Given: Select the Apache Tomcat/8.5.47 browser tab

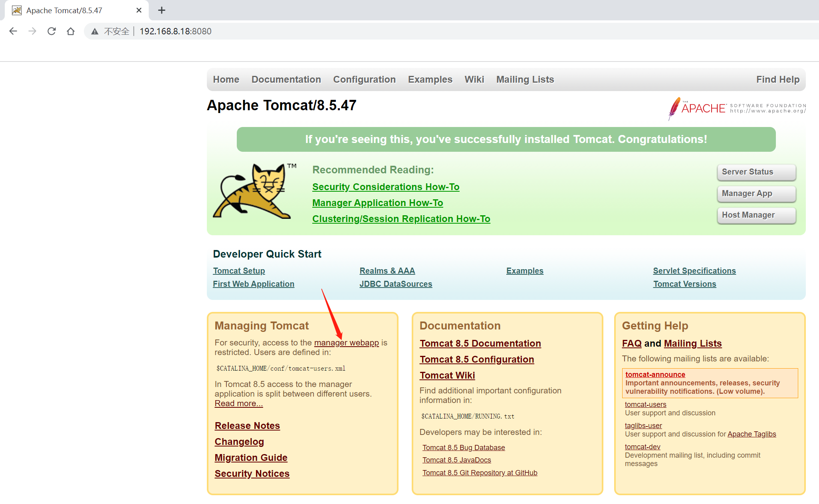Looking at the screenshot, I should (77, 10).
